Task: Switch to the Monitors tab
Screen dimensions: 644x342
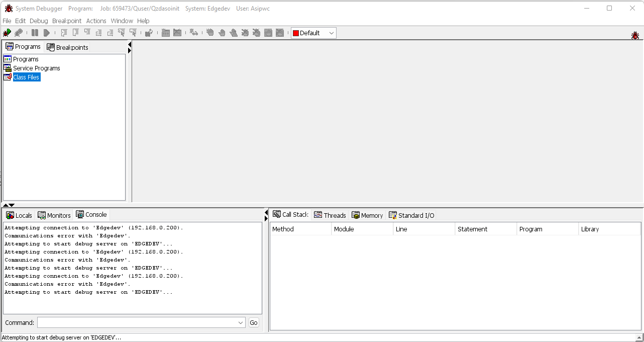Action: coord(54,215)
